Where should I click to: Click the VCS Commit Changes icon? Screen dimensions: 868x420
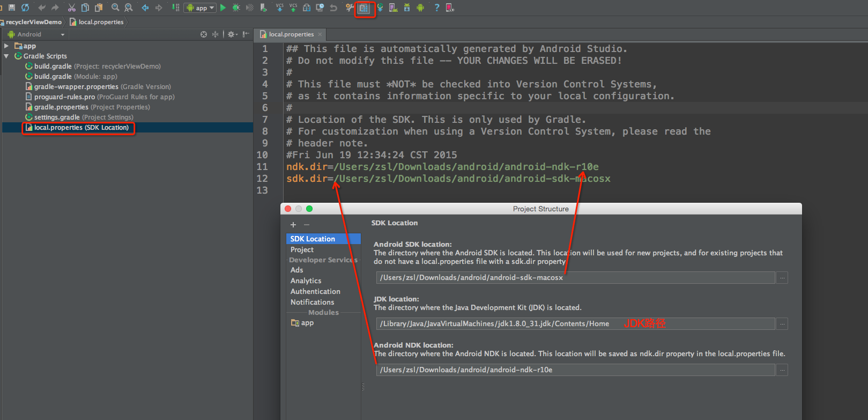tap(293, 8)
